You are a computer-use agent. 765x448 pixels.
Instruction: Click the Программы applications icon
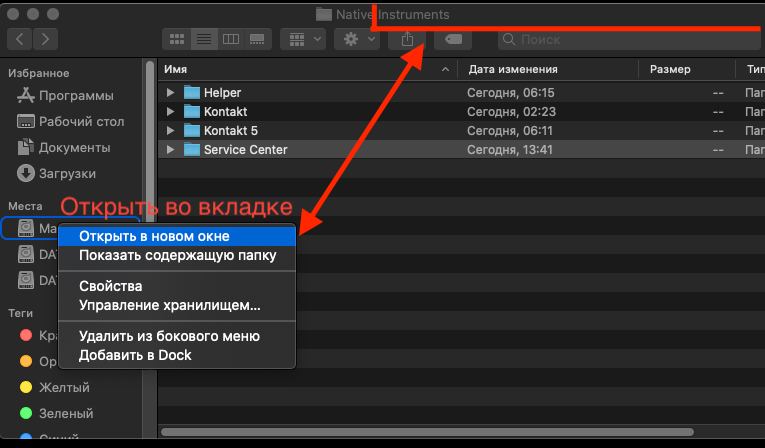[x=25, y=95]
